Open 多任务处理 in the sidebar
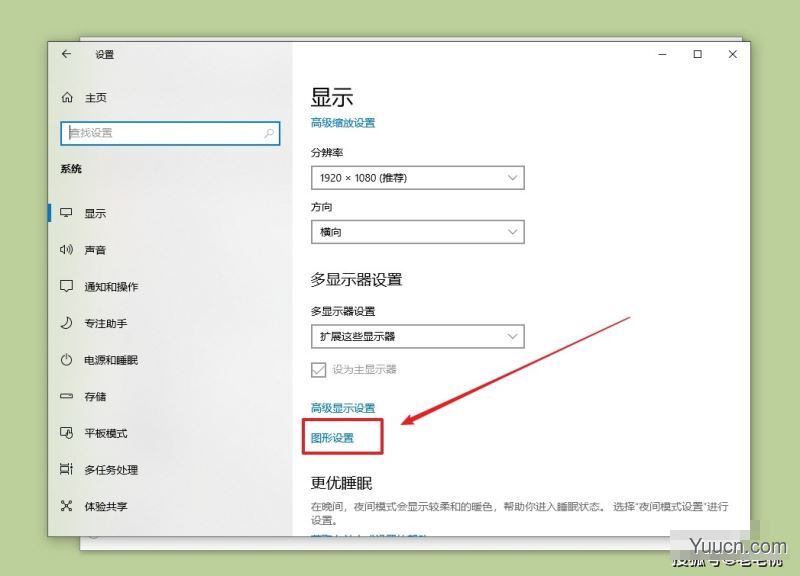The image size is (800, 576). coord(111,469)
